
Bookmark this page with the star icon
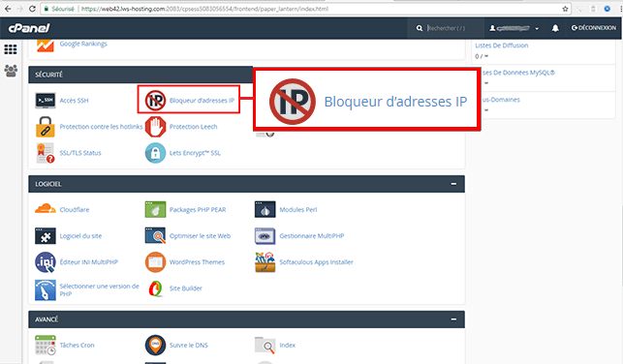click(565, 9)
